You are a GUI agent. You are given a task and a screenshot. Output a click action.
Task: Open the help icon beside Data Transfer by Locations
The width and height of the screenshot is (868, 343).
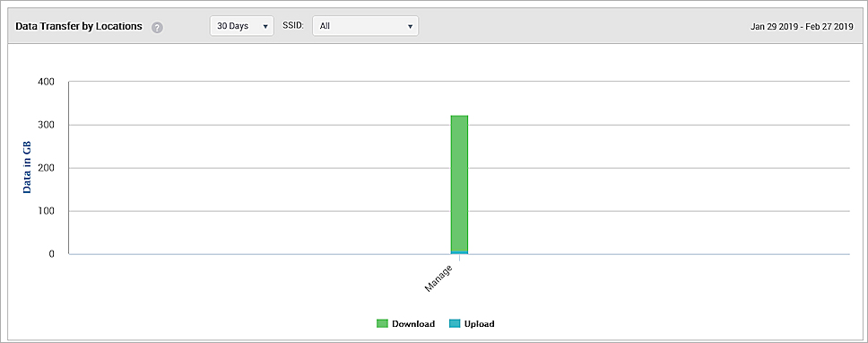(157, 27)
